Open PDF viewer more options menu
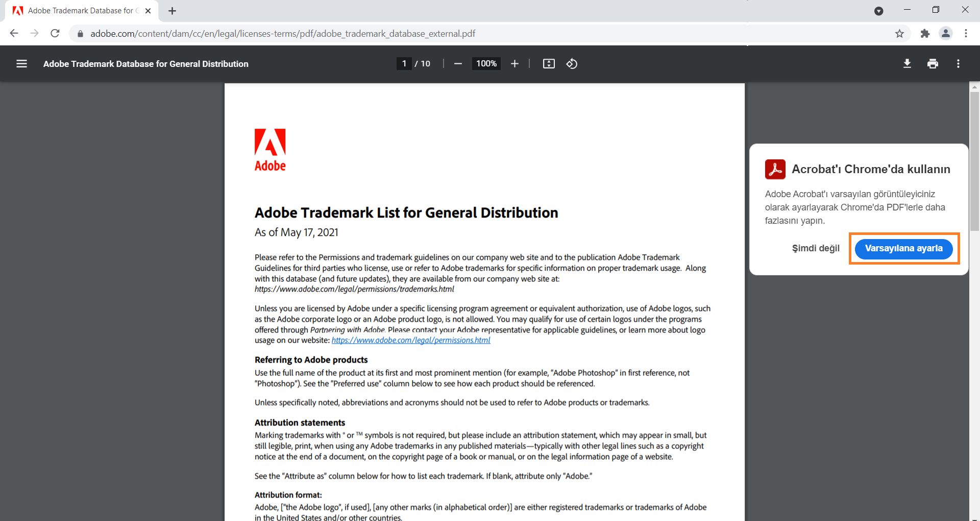Image resolution: width=980 pixels, height=521 pixels. coord(959,63)
